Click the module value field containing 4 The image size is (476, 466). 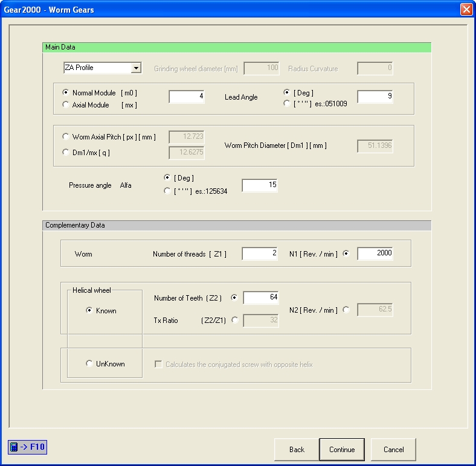(x=187, y=97)
